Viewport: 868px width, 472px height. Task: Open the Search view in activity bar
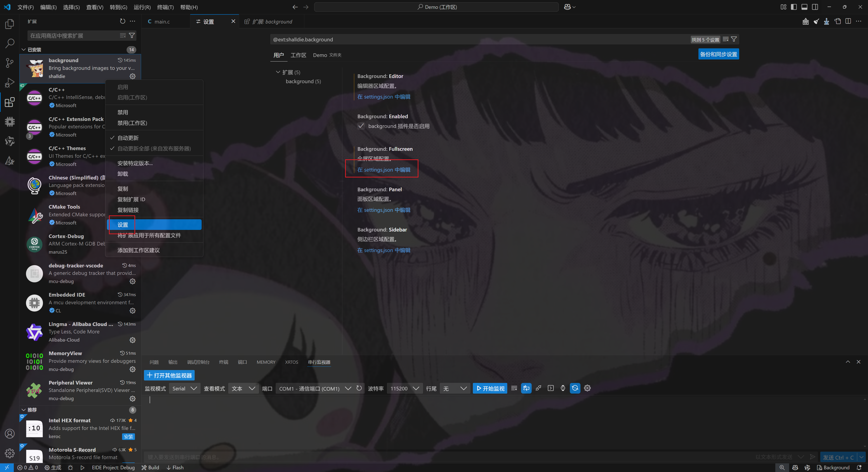coord(10,43)
